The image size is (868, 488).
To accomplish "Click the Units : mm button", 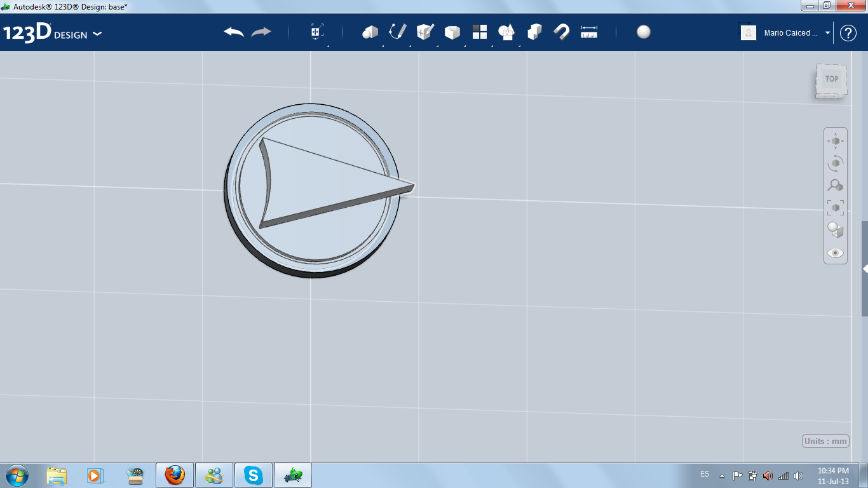I will [826, 441].
